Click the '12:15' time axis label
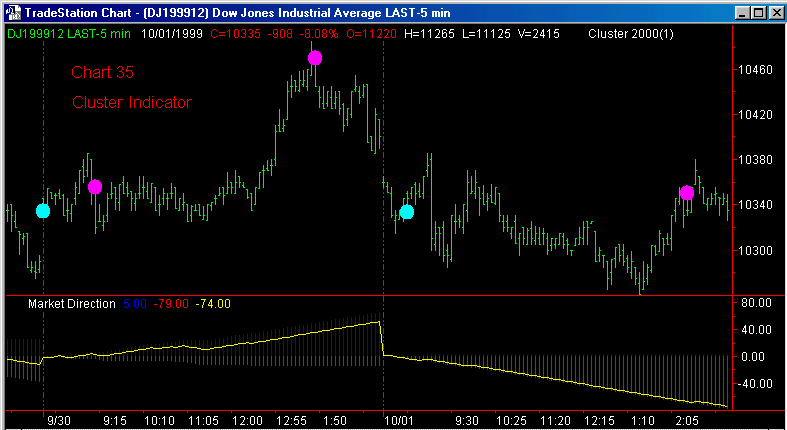The height and width of the screenshot is (430, 787). [599, 420]
